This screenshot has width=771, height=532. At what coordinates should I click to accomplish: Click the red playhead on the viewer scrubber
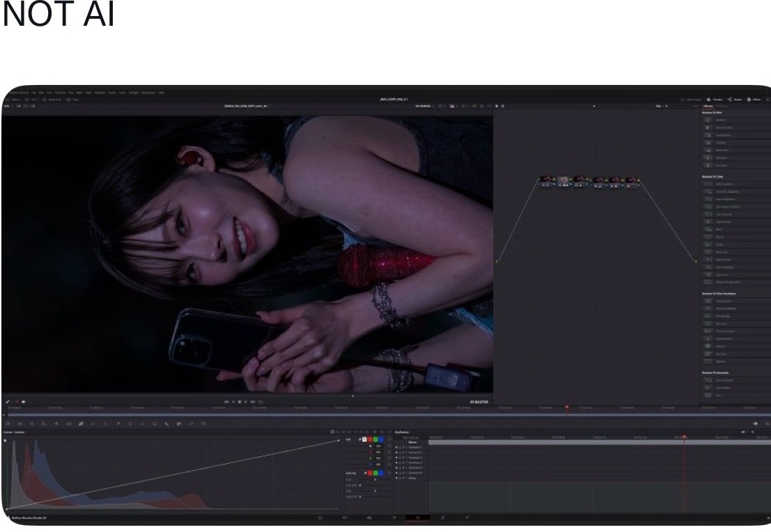pyautogui.click(x=566, y=407)
